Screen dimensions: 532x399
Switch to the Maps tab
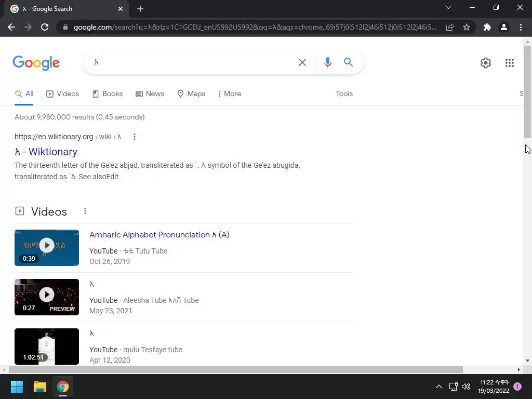coord(191,94)
